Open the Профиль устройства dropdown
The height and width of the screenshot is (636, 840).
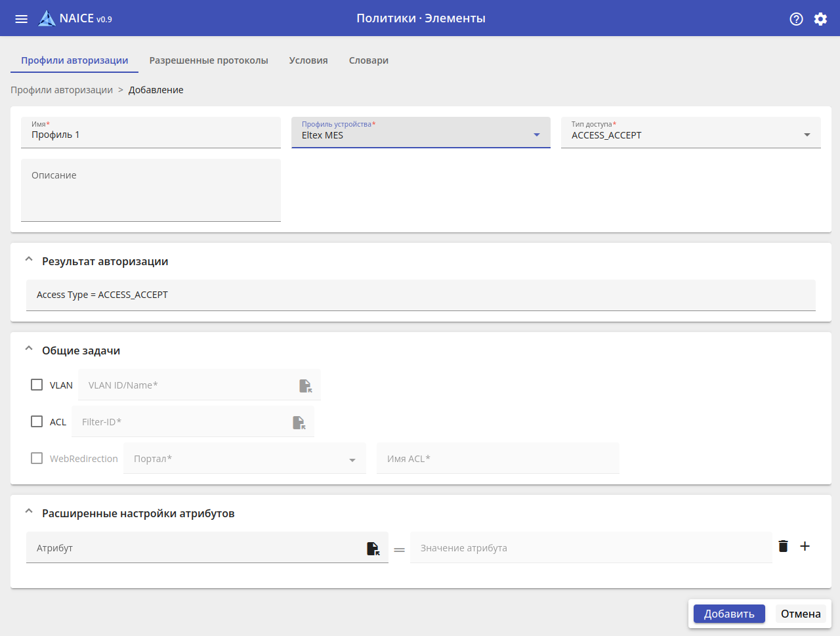[421, 133]
